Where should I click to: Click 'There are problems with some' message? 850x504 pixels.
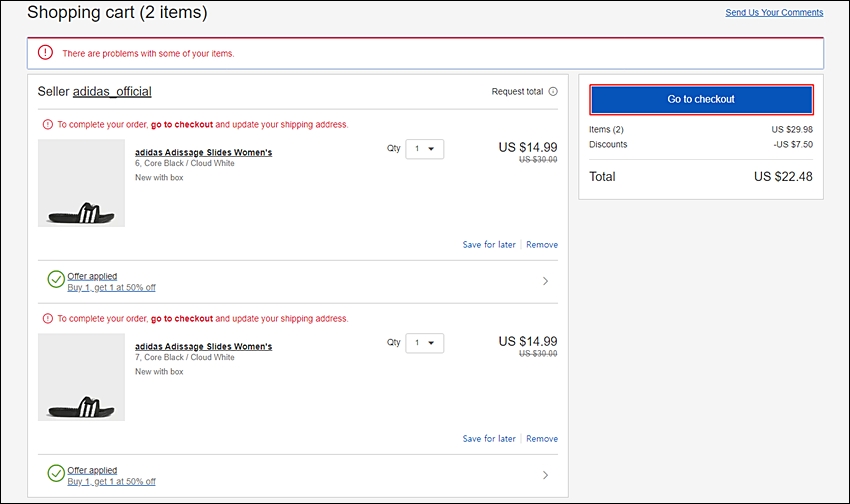[x=148, y=54]
